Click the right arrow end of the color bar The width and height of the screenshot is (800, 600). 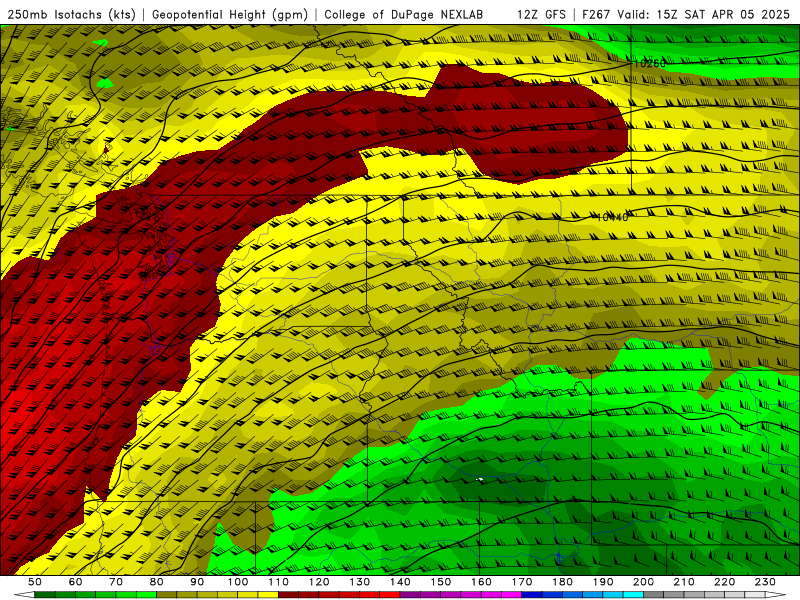pos(776,595)
